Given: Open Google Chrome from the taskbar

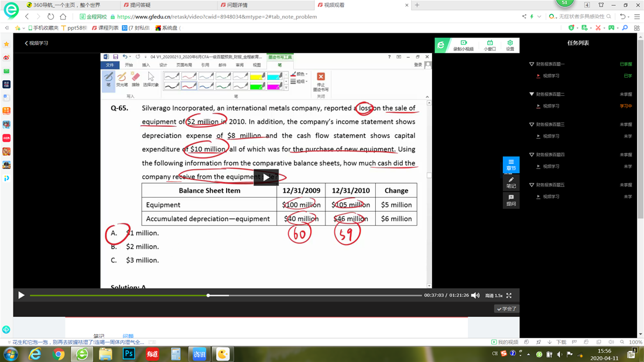Looking at the screenshot, I should (59, 354).
